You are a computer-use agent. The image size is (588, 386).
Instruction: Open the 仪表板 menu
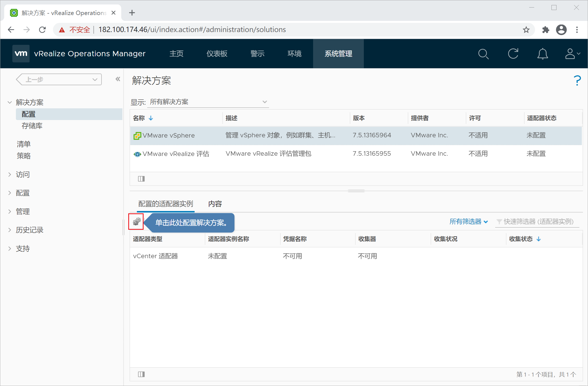pyautogui.click(x=217, y=54)
